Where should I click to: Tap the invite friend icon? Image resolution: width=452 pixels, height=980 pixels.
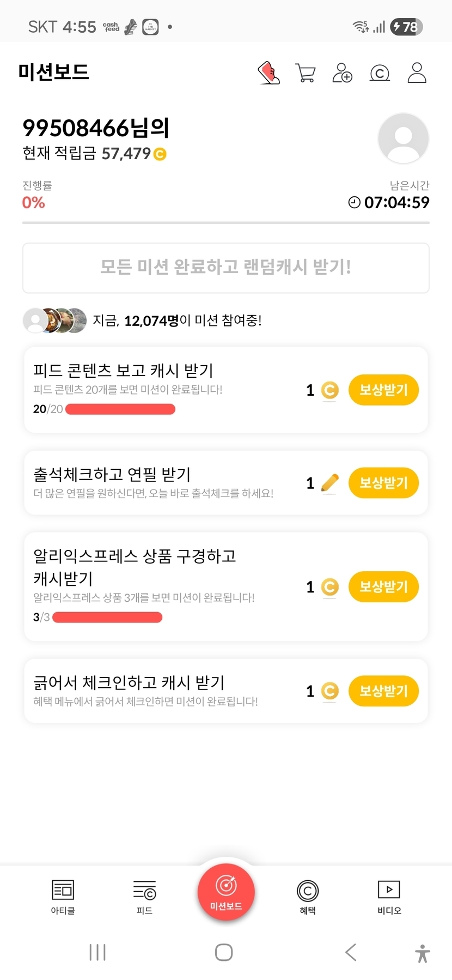pos(343,72)
